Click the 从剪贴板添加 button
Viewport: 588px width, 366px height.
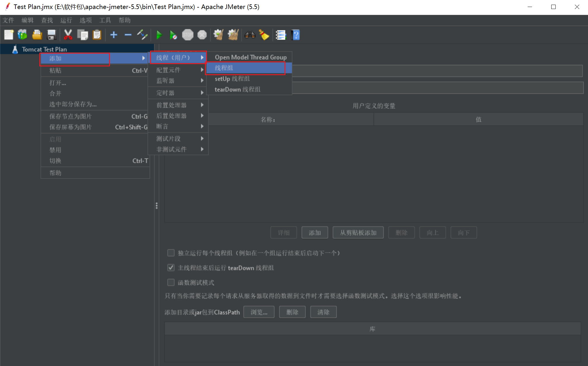point(358,233)
